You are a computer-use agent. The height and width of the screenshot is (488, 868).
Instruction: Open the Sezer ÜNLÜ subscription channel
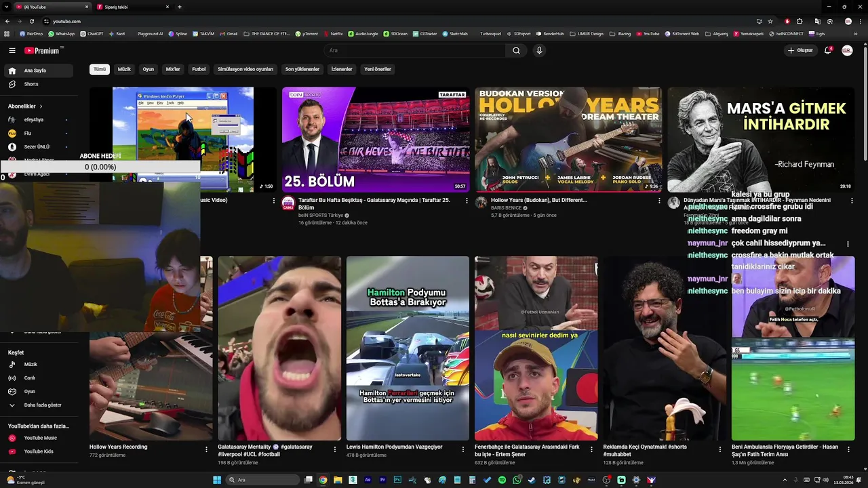[x=37, y=147]
